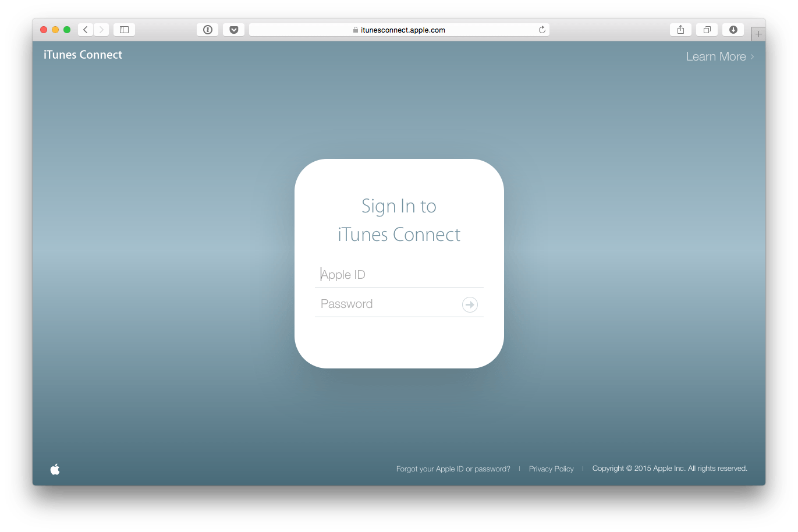Click the iTunes Connect header logo

pos(83,54)
